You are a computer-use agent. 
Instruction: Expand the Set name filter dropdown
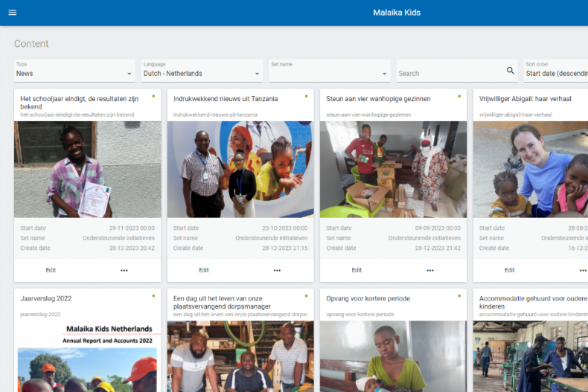click(x=330, y=73)
